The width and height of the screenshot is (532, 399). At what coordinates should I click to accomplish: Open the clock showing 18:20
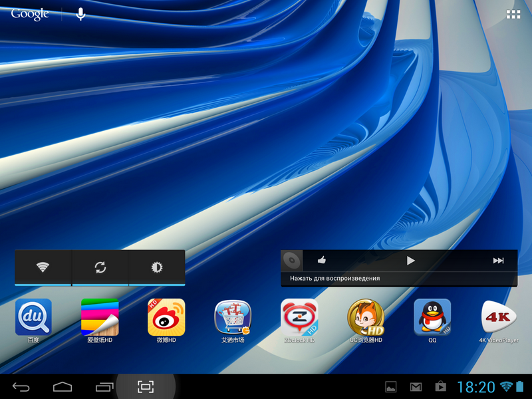(476, 387)
